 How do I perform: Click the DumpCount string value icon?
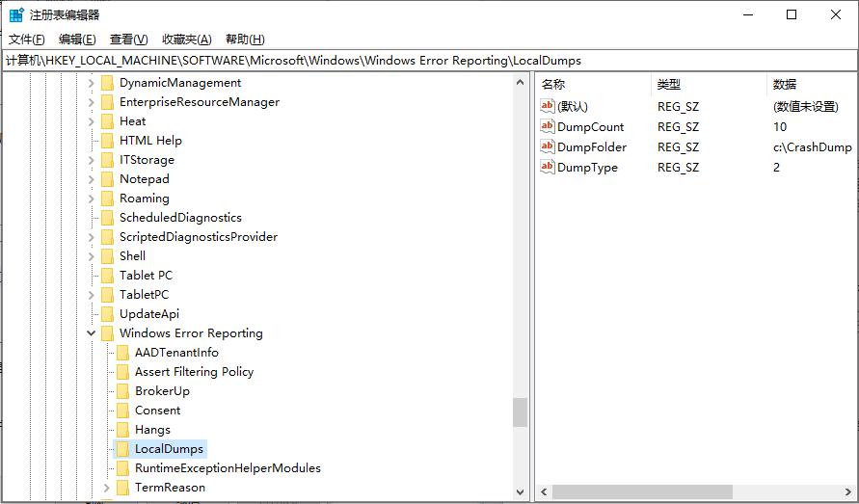(x=548, y=126)
